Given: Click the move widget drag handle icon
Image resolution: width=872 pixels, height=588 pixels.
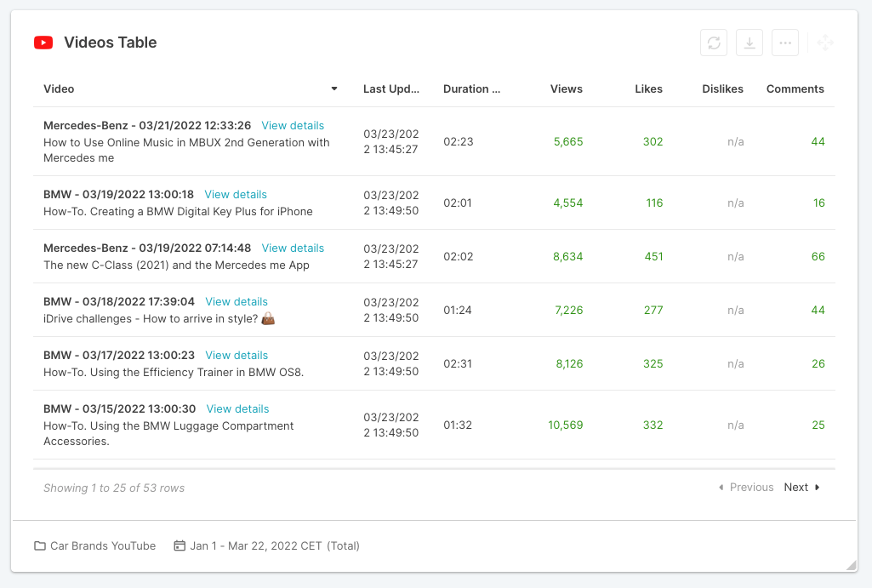Looking at the screenshot, I should pyautogui.click(x=825, y=43).
